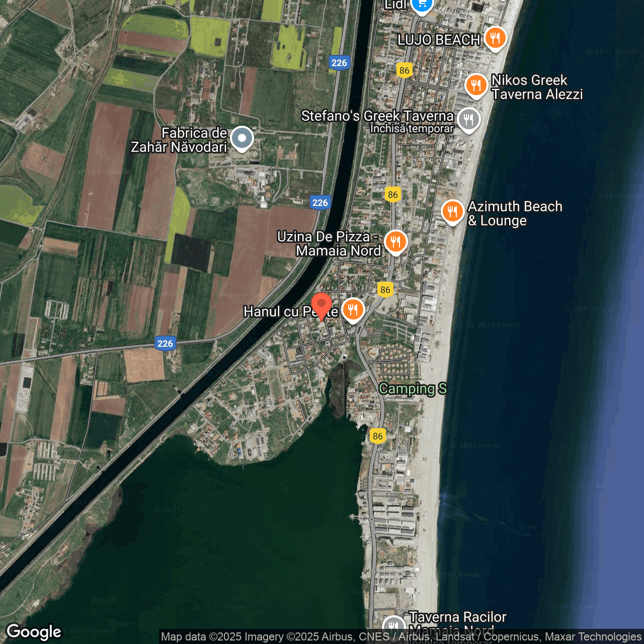Select route 86 shield below Camping S
The image size is (644, 644).
378,436
